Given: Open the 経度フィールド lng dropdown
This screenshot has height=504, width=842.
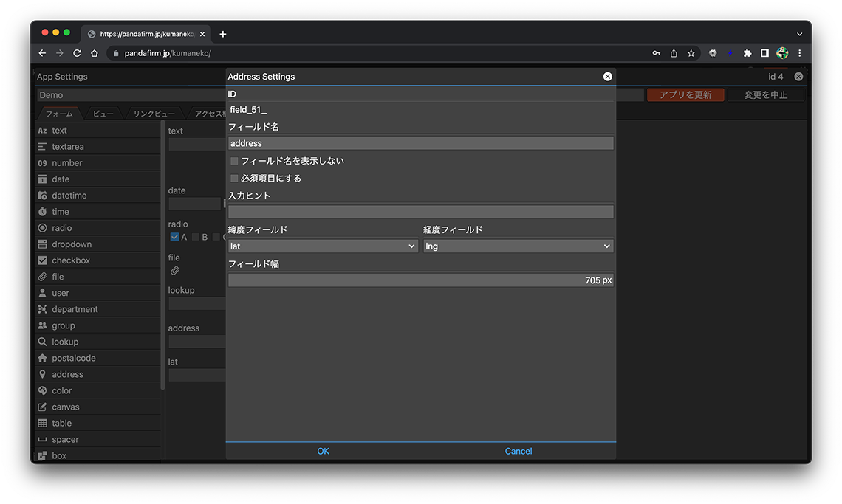Looking at the screenshot, I should [x=518, y=246].
